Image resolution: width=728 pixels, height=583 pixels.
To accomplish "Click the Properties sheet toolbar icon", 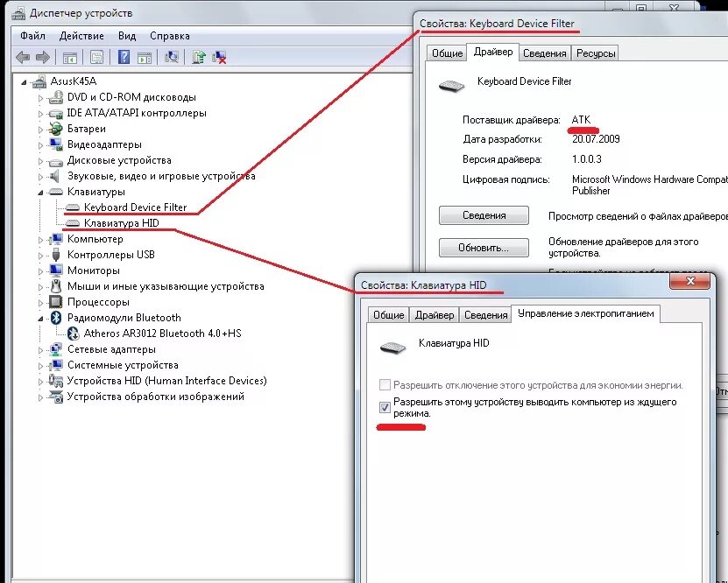I will (96, 57).
